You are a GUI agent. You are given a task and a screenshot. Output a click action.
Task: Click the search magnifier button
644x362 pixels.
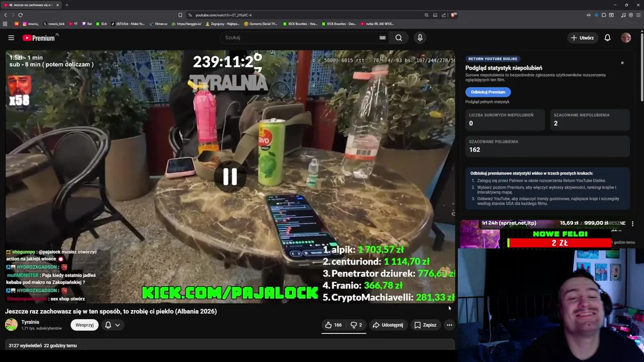(x=398, y=38)
